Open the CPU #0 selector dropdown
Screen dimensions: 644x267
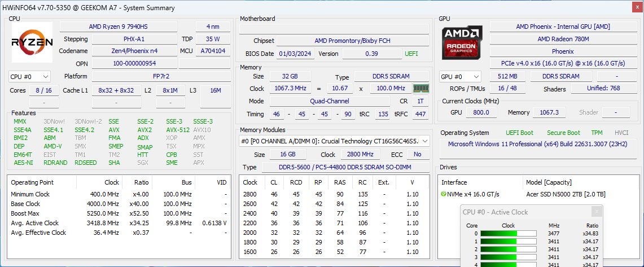[x=29, y=76]
